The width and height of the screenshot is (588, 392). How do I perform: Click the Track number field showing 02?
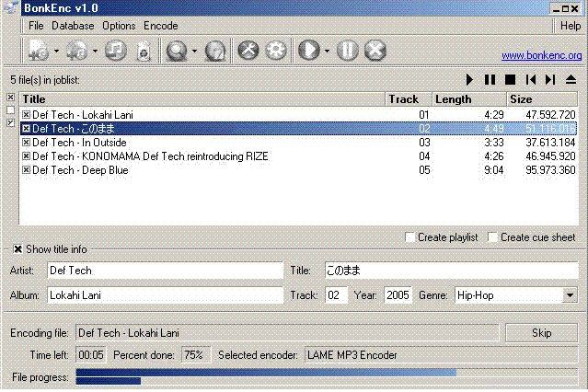click(x=336, y=295)
